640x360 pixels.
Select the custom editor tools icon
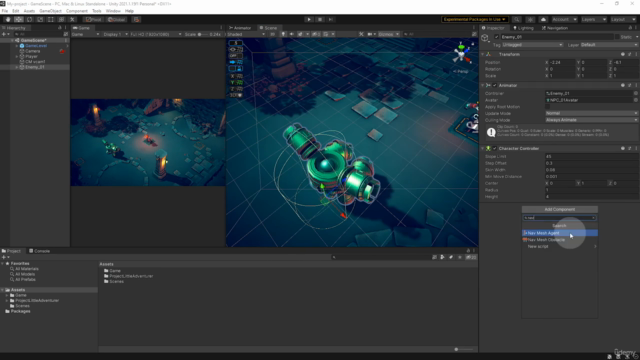[72, 19]
